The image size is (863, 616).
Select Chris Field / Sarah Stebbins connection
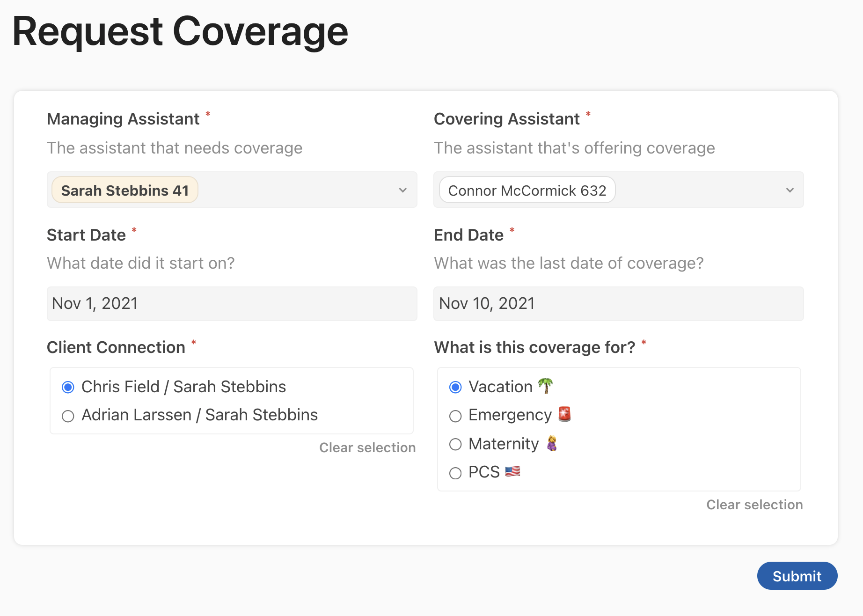68,387
